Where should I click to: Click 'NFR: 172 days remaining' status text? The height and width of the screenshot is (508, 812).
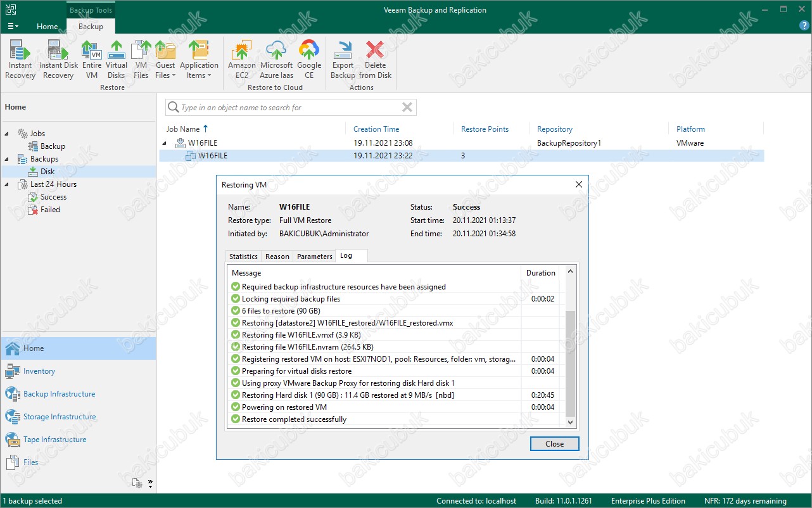pos(744,501)
